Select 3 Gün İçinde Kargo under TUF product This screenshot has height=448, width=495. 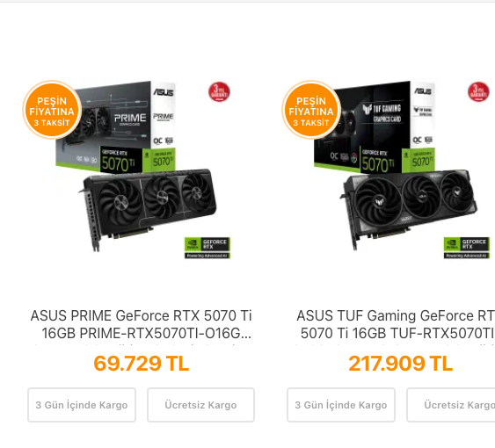click(341, 405)
